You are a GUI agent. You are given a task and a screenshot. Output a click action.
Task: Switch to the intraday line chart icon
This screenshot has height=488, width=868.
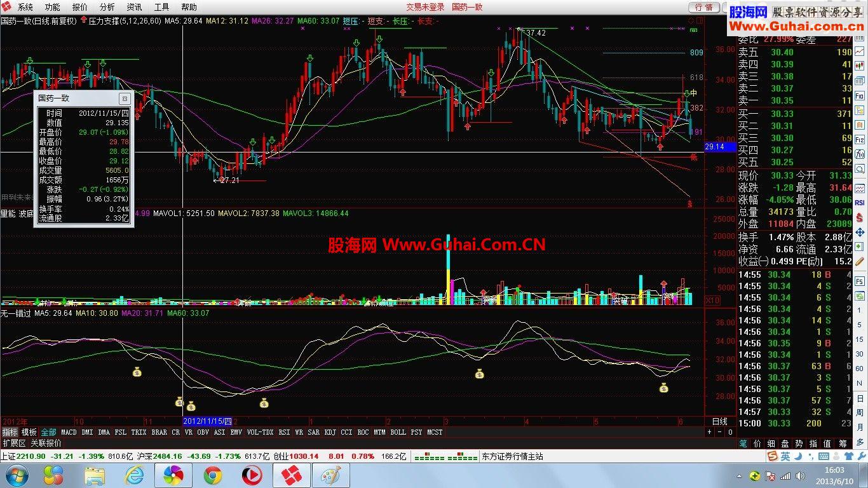click(x=859, y=51)
